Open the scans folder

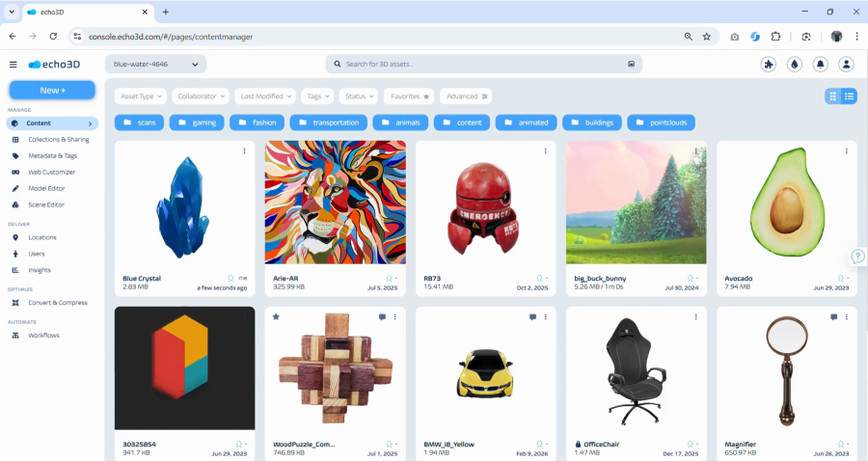[x=140, y=122]
